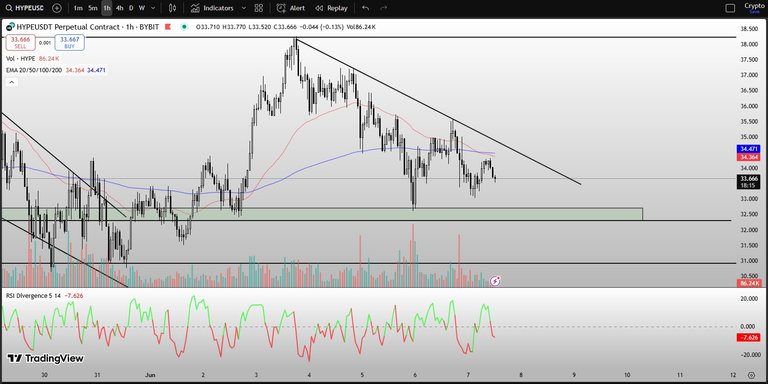Open the Crypto layout save menu
768x384 pixels.
coord(754,8)
